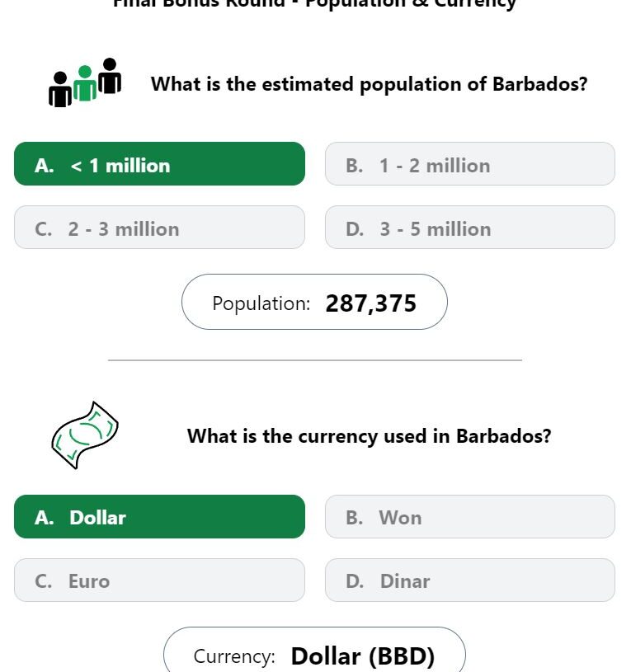Image resolution: width=631 pixels, height=672 pixels.
Task: Click the bold 287,375 population number
Action: pos(371,304)
